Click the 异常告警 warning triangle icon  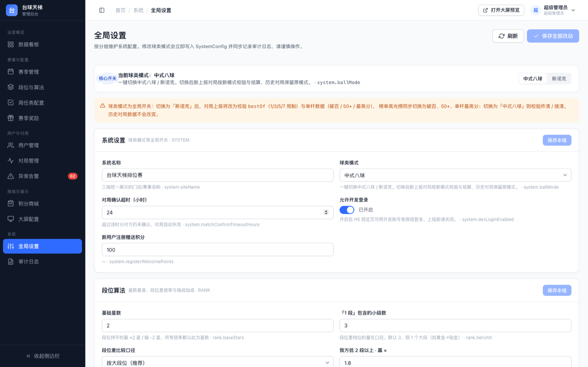click(x=11, y=176)
